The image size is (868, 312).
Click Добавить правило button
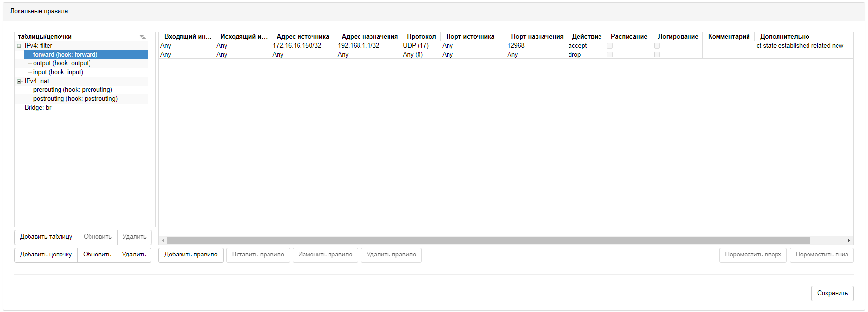[x=191, y=255]
